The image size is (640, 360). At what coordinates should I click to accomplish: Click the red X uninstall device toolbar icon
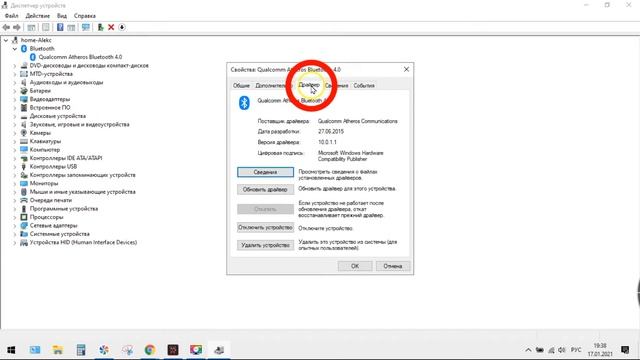(x=111, y=27)
